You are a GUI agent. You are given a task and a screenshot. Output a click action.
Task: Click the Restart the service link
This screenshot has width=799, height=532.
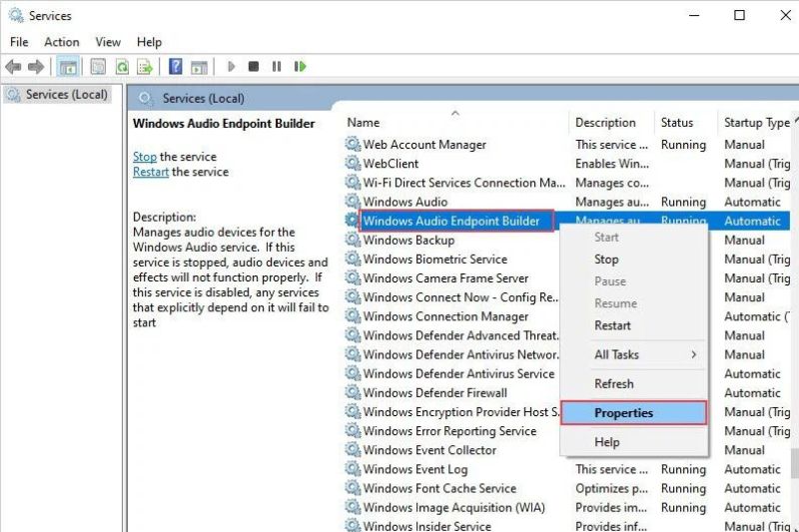[151, 172]
